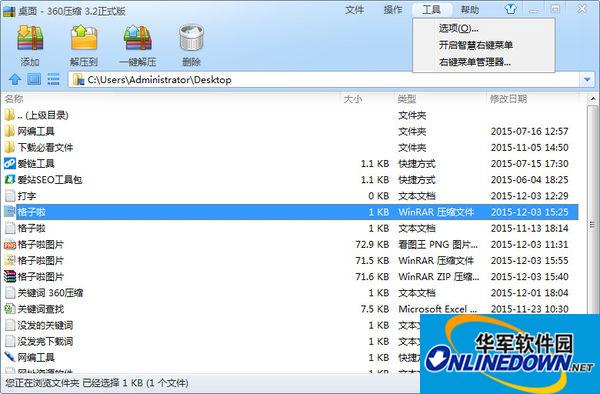Image resolution: width=600 pixels, height=394 pixels.
Task: Open the address bar dropdown arrow
Action: pyautogui.click(x=587, y=80)
